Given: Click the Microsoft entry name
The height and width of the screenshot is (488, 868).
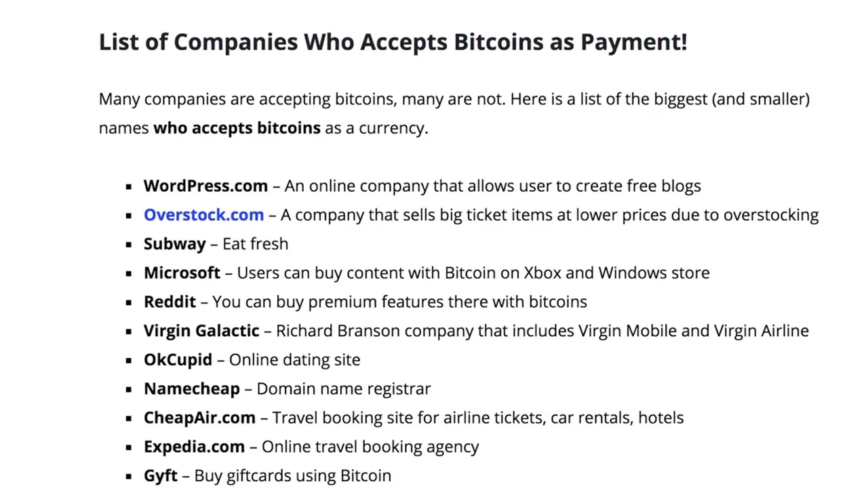Looking at the screenshot, I should (x=182, y=272).
